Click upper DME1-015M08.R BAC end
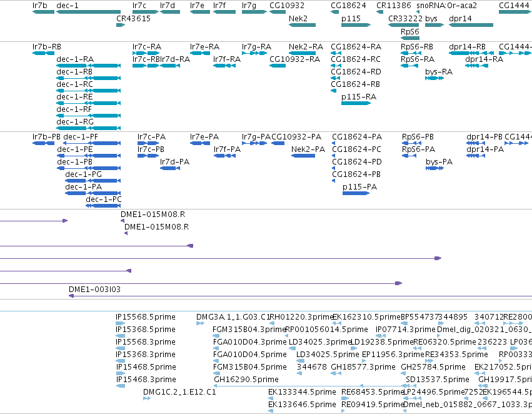Screen dimensions: 532x414 click(x=123, y=221)
